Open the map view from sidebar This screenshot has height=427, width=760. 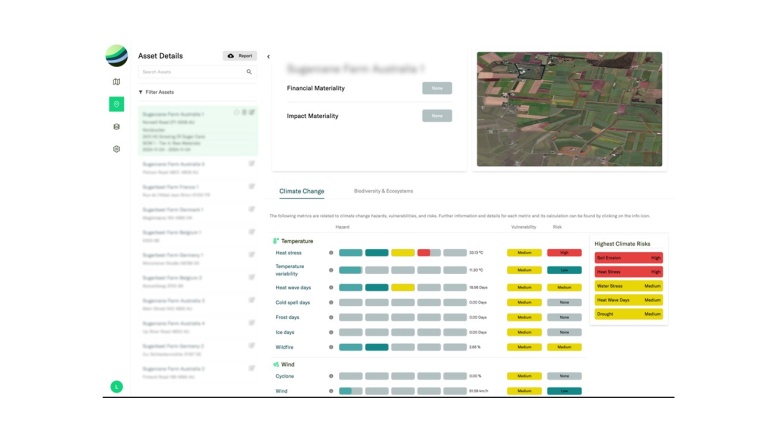(116, 82)
